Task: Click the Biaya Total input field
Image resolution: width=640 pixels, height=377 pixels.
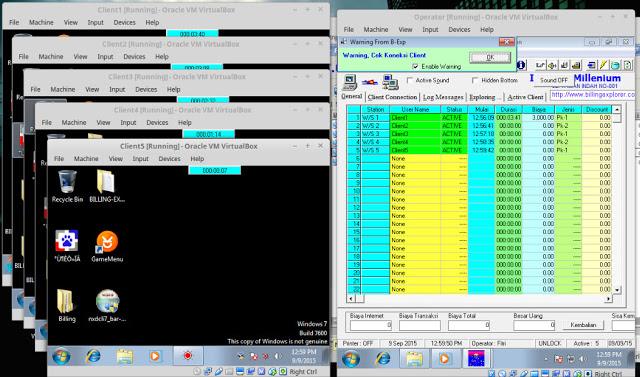Action: pos(469,325)
